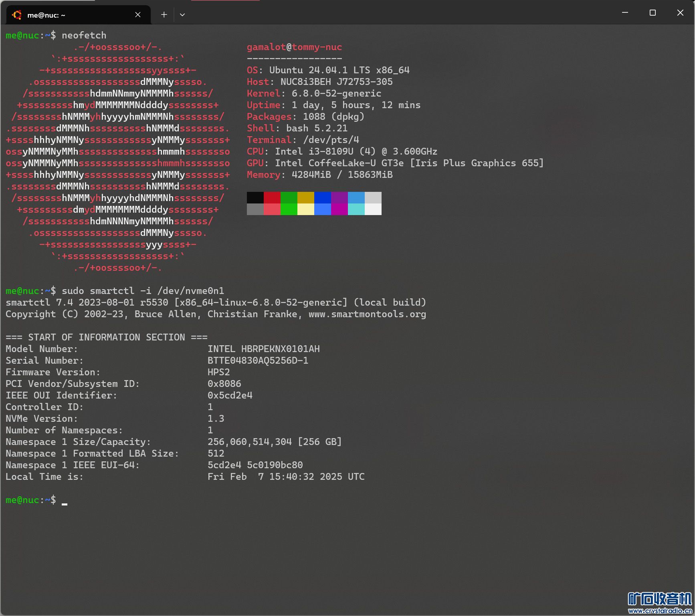Pick the magenta bright palette swatch
This screenshot has width=695, height=616.
click(339, 209)
